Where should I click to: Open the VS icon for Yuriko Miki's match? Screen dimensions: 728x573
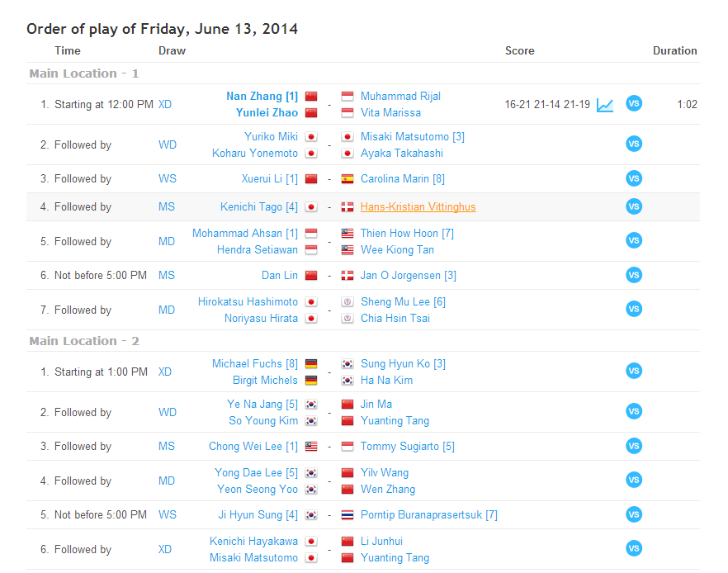[634, 144]
